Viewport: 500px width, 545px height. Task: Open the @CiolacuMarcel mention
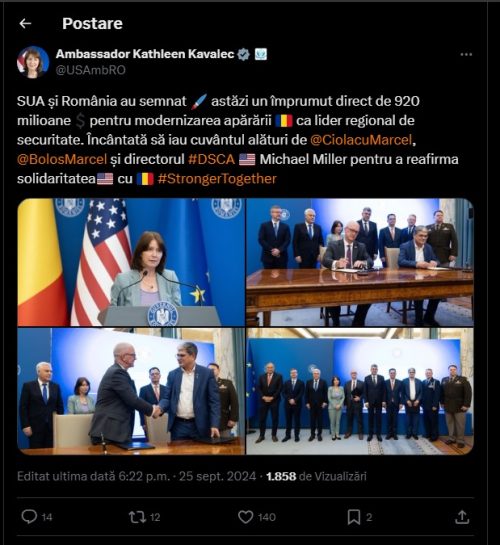pyautogui.click(x=361, y=140)
